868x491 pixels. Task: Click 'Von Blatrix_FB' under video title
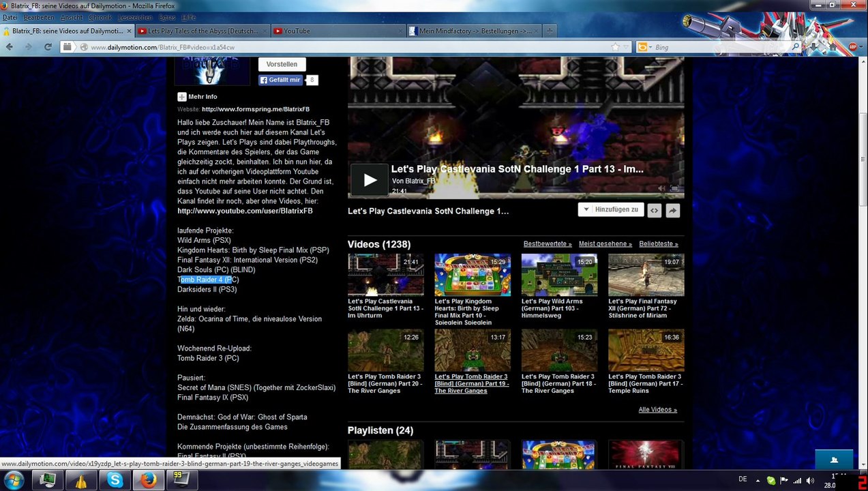413,181
